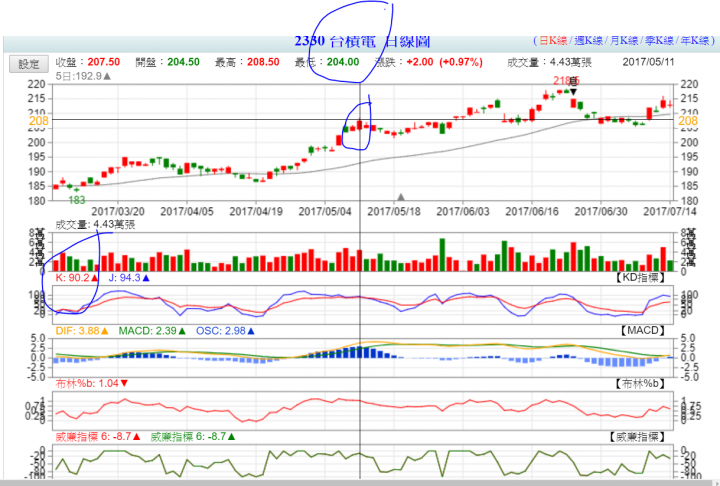Click the highest price 208.50
Viewport: 720px width, 486px height.
(263, 62)
